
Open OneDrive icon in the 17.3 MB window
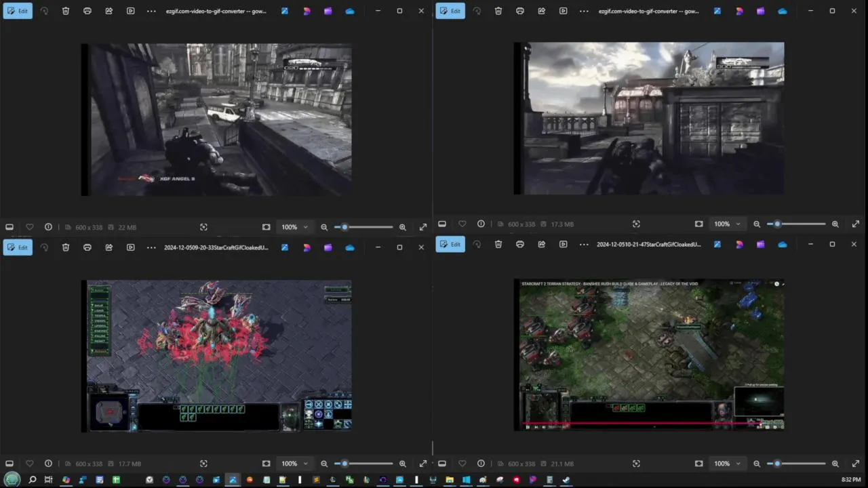pyautogui.click(x=783, y=11)
